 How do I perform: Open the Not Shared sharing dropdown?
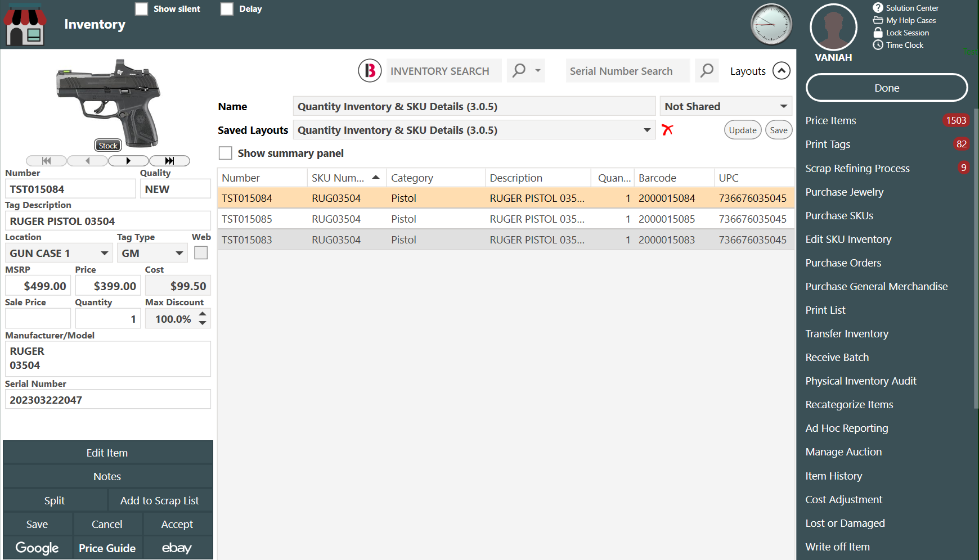(726, 106)
